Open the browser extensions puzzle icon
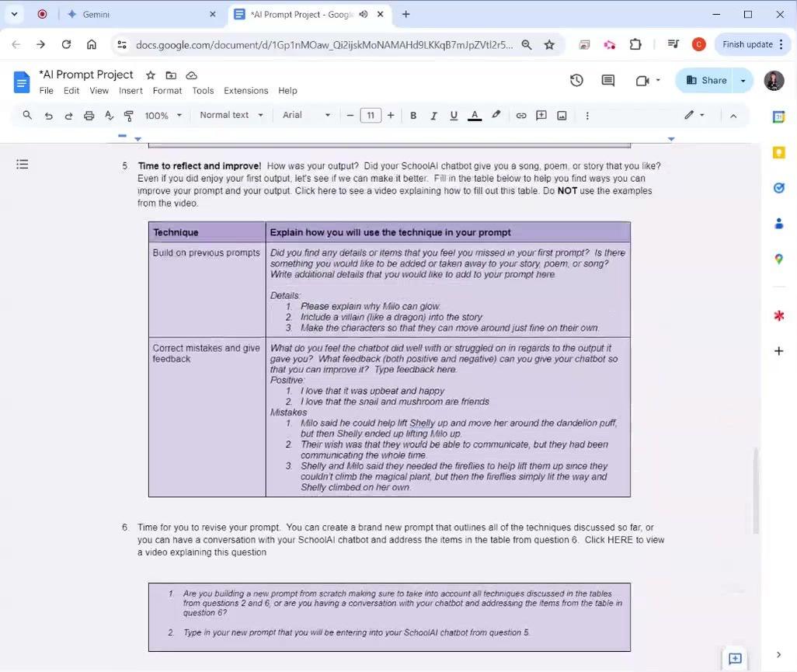 [635, 45]
